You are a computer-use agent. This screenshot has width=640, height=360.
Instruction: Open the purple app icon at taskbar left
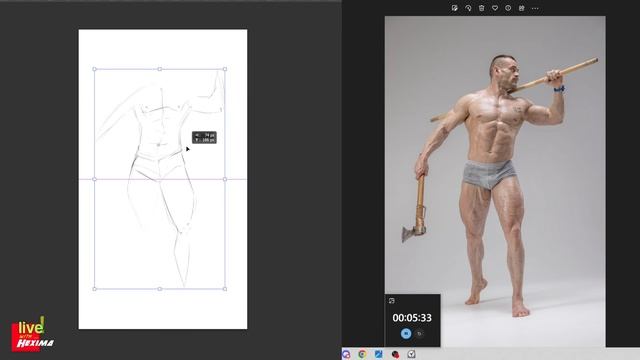pos(346,354)
